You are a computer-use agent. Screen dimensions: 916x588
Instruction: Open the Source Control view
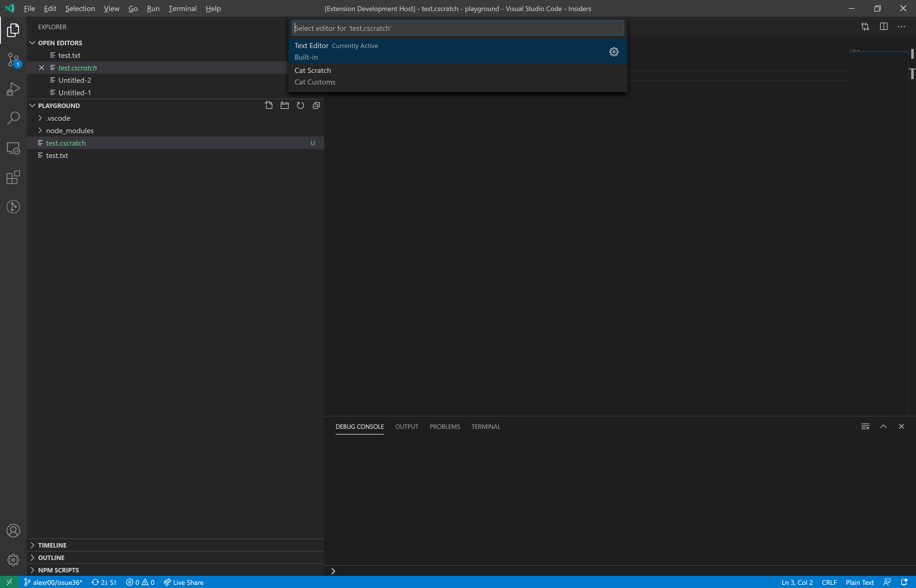13,60
